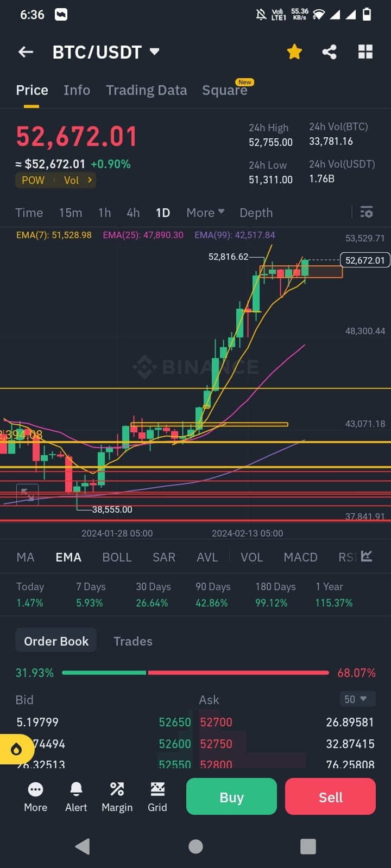Select the 1D chart interval
This screenshot has width=391, height=868.
pyautogui.click(x=163, y=213)
